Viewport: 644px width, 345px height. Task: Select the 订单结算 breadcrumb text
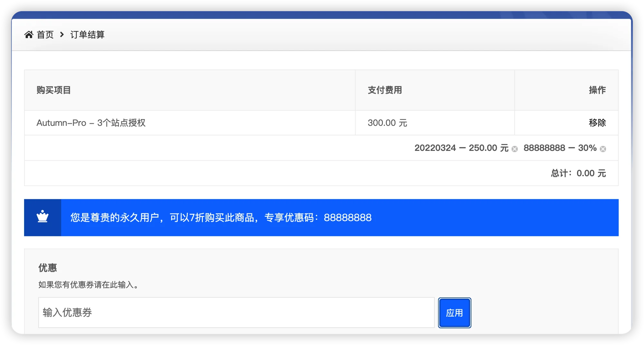tap(87, 34)
